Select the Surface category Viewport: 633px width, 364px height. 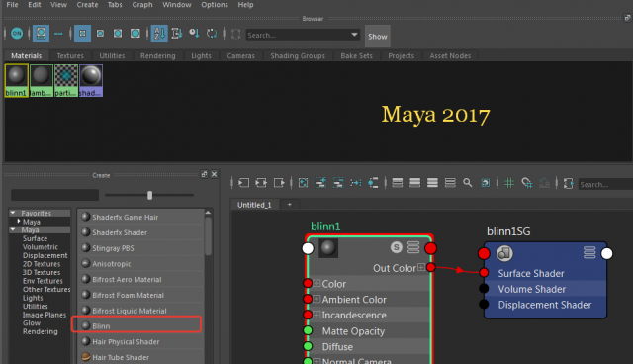click(x=35, y=238)
